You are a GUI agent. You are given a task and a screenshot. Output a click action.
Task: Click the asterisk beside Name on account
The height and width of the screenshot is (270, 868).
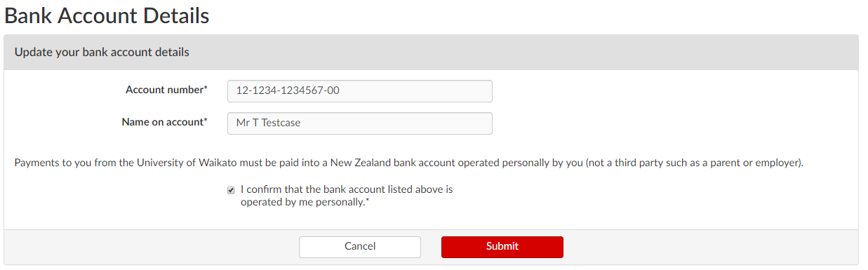[x=206, y=121]
